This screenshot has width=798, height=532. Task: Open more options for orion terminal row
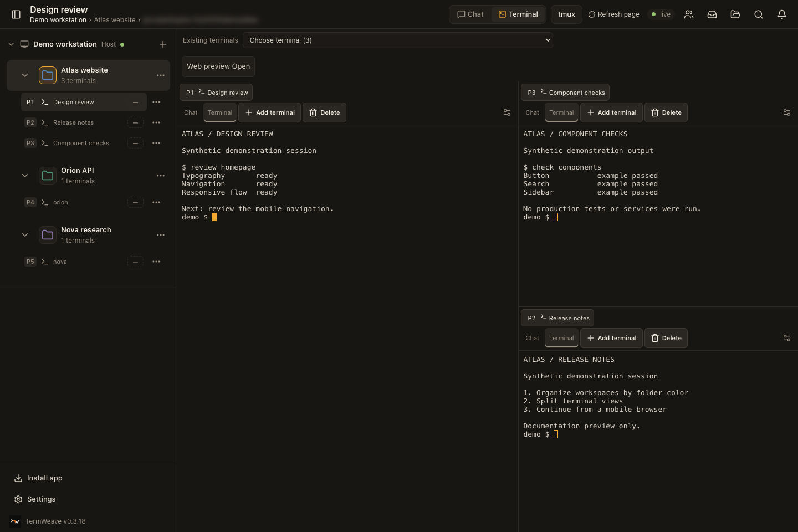(x=156, y=202)
